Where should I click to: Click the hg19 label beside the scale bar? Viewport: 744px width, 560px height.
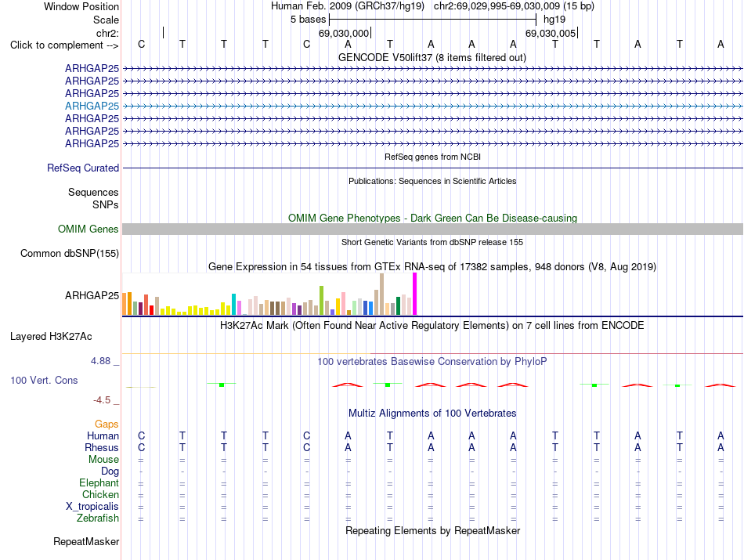[554, 20]
